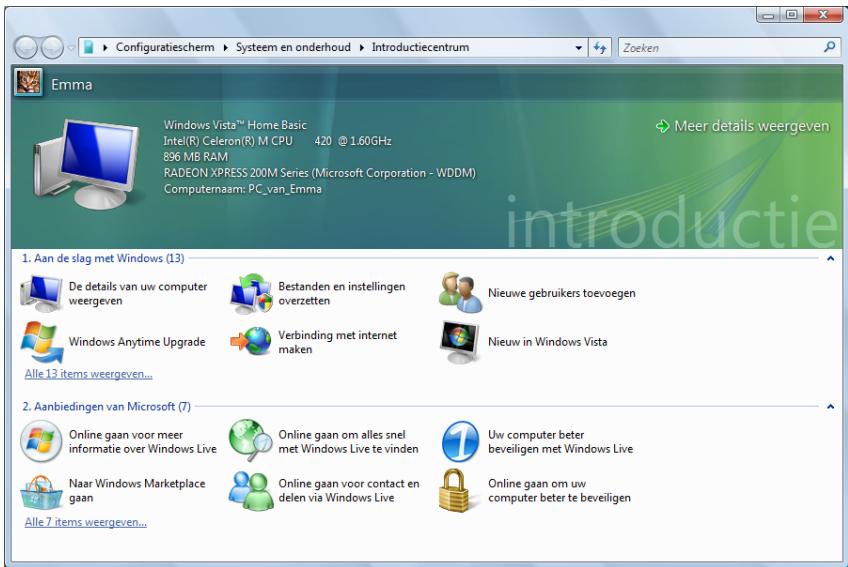Screen dimensions: 848x567
Task: Click the Windows Marketplace shopping basket icon
Action: 42,492
